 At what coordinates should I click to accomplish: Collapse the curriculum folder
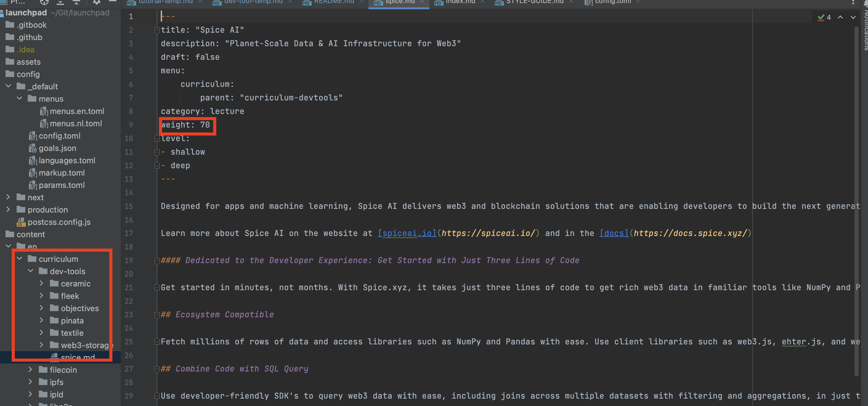point(19,258)
